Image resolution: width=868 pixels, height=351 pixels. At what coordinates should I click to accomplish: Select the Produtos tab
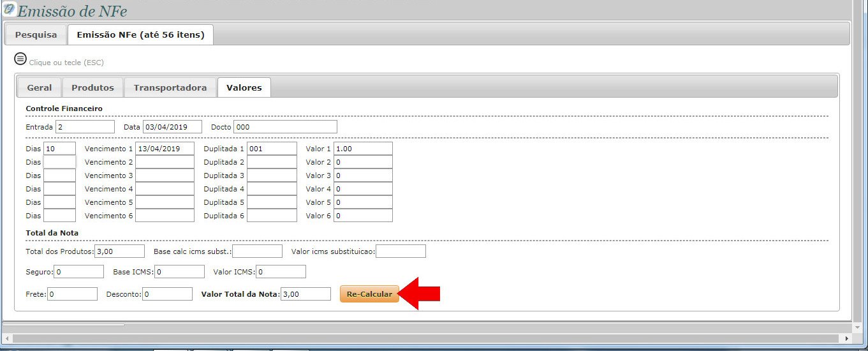coord(92,87)
